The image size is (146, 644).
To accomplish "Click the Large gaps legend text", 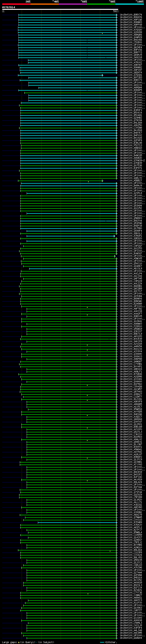I will 28,642.
